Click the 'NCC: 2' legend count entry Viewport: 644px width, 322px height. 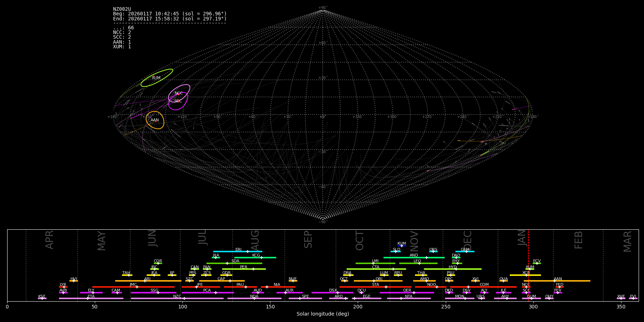[x=122, y=33]
